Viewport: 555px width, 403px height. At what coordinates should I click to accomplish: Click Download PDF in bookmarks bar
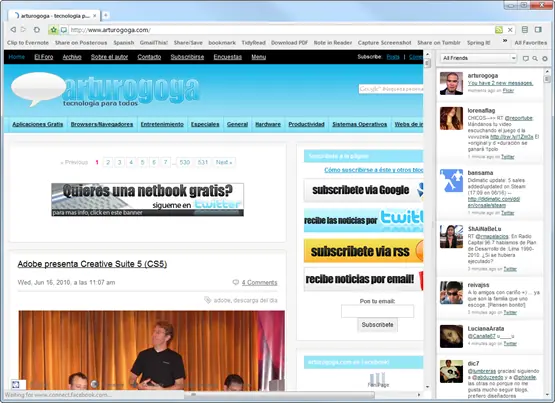coord(290,43)
